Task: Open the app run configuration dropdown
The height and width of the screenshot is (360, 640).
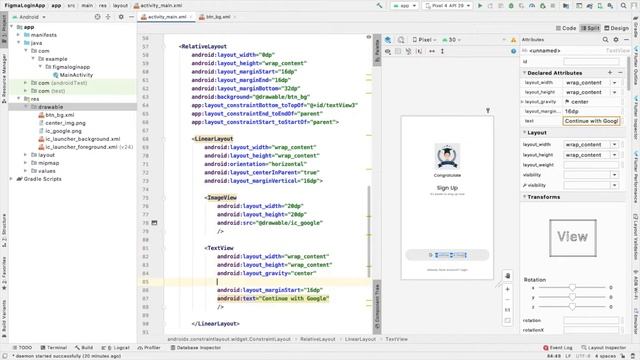Action: tap(404, 6)
